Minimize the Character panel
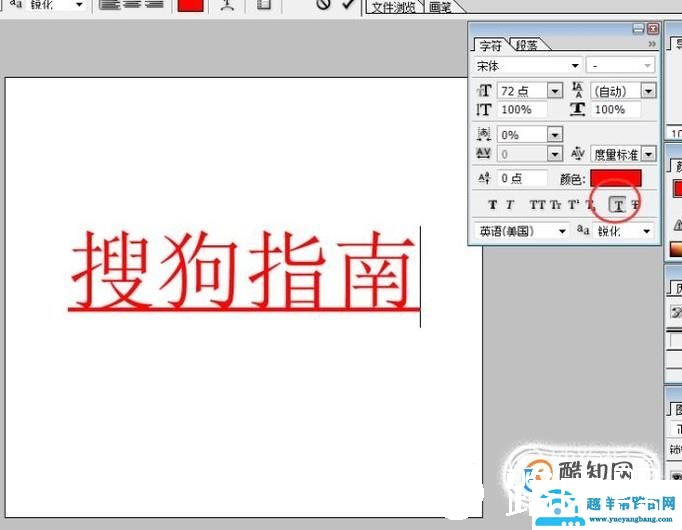The height and width of the screenshot is (530, 682). click(x=638, y=29)
